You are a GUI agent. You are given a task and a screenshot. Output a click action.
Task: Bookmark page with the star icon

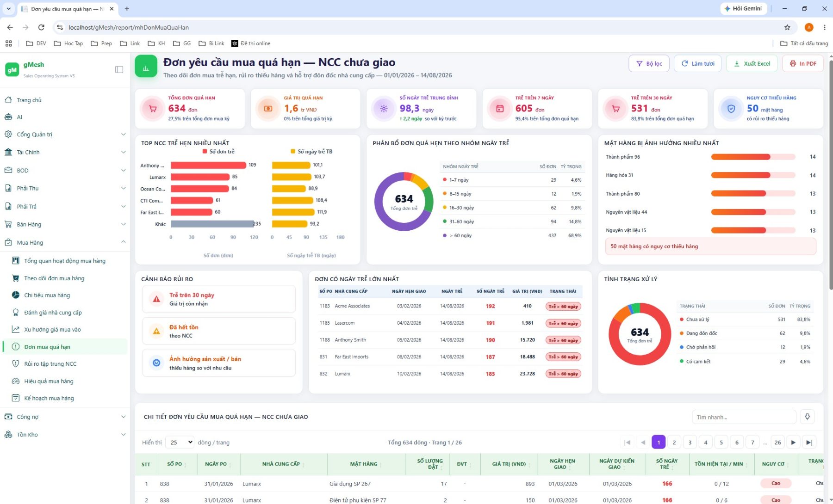point(787,27)
